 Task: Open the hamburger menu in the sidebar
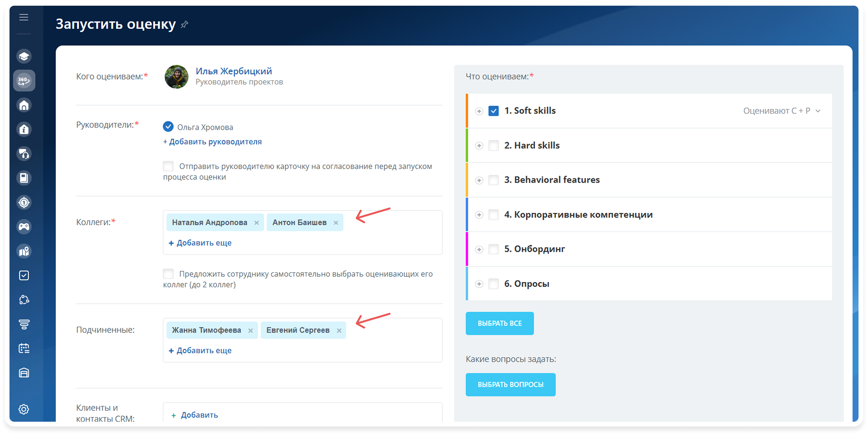[23, 17]
